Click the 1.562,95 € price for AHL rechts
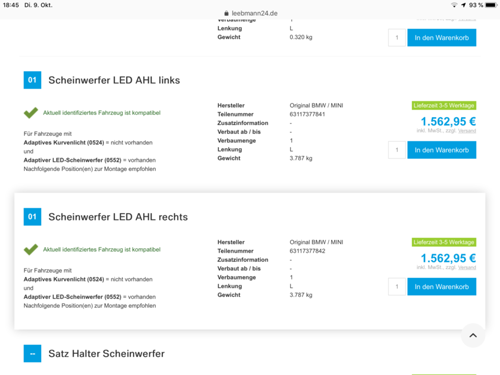This screenshot has height=375, width=500. [x=448, y=258]
